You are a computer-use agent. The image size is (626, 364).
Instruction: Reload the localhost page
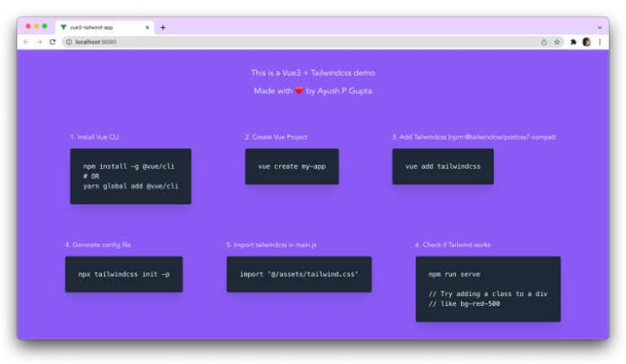pos(52,41)
